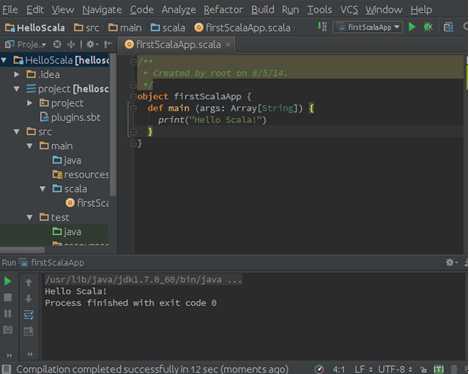Open the Tools menu
469x374 pixels.
[x=320, y=10]
